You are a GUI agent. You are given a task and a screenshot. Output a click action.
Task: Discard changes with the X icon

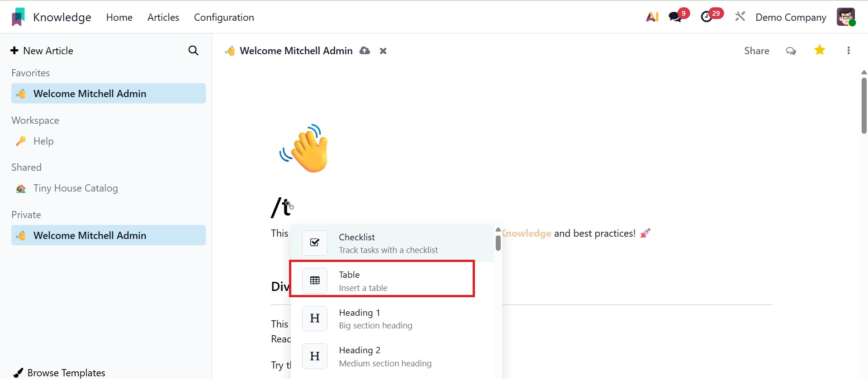pos(383,51)
